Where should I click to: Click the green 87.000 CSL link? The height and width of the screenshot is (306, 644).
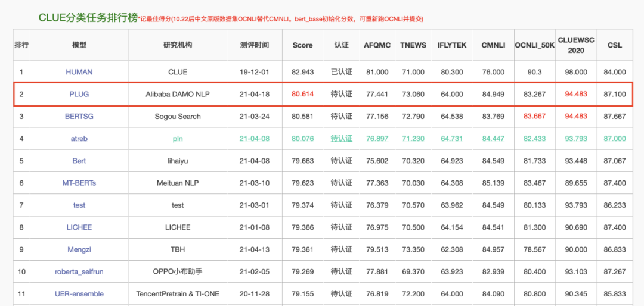615,139
